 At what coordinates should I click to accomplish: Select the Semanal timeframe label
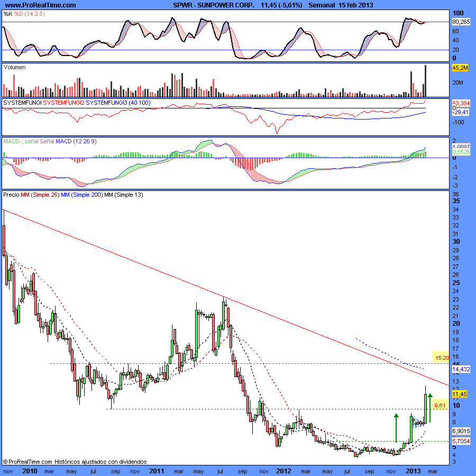[322, 5]
